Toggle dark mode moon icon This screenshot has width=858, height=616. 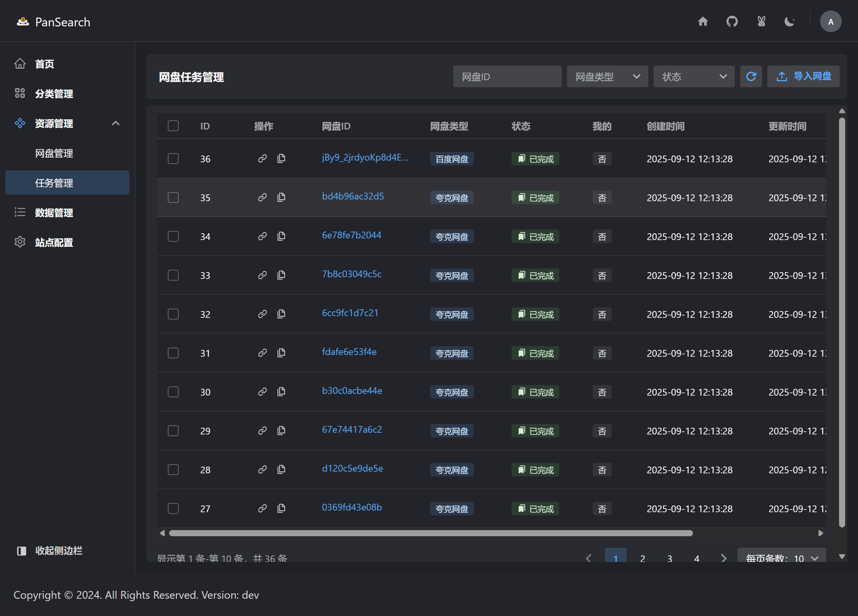pyautogui.click(x=790, y=22)
